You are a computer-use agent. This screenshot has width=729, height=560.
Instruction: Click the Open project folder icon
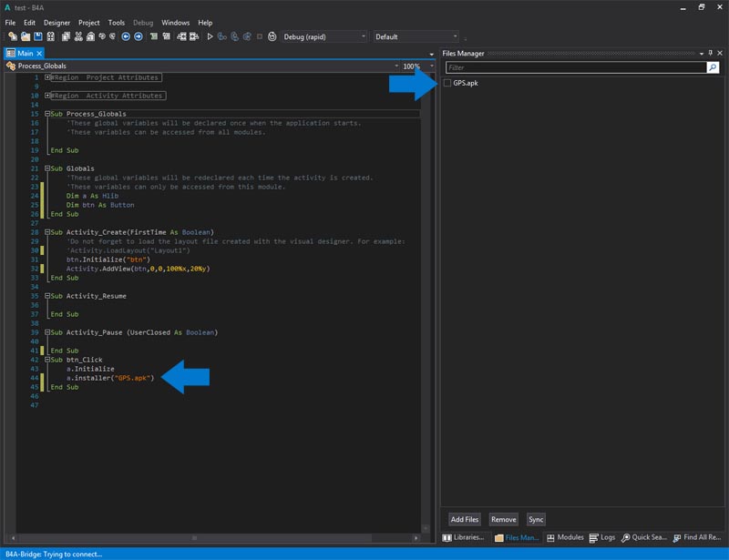tap(26, 36)
